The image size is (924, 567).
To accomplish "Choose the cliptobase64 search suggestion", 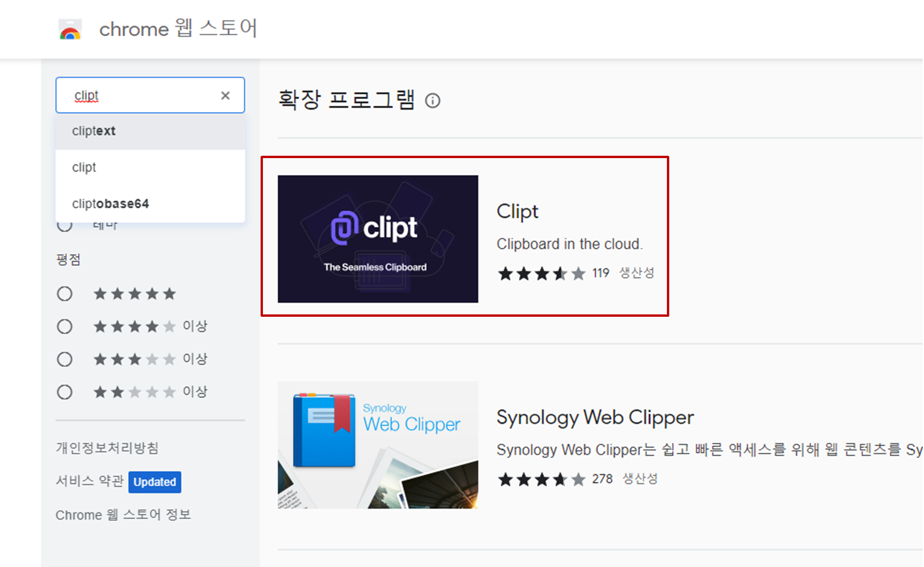I will tap(150, 204).
